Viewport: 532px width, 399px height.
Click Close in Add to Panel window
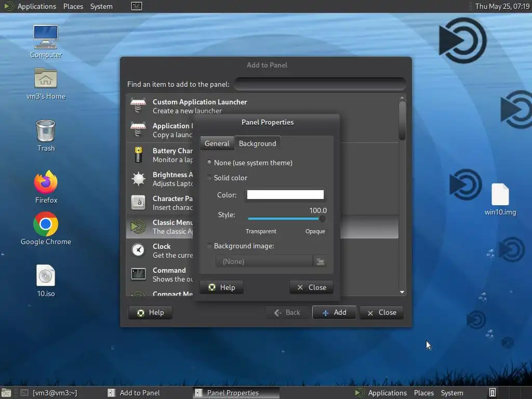pyautogui.click(x=382, y=312)
